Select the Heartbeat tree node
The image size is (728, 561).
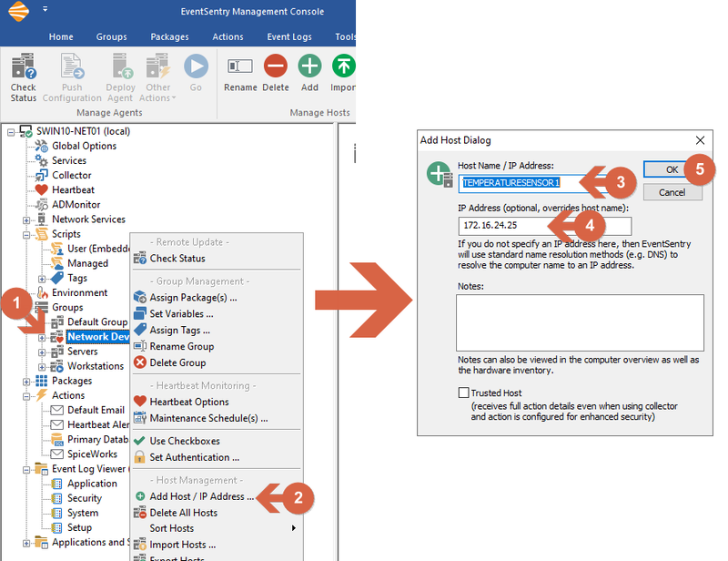click(73, 189)
